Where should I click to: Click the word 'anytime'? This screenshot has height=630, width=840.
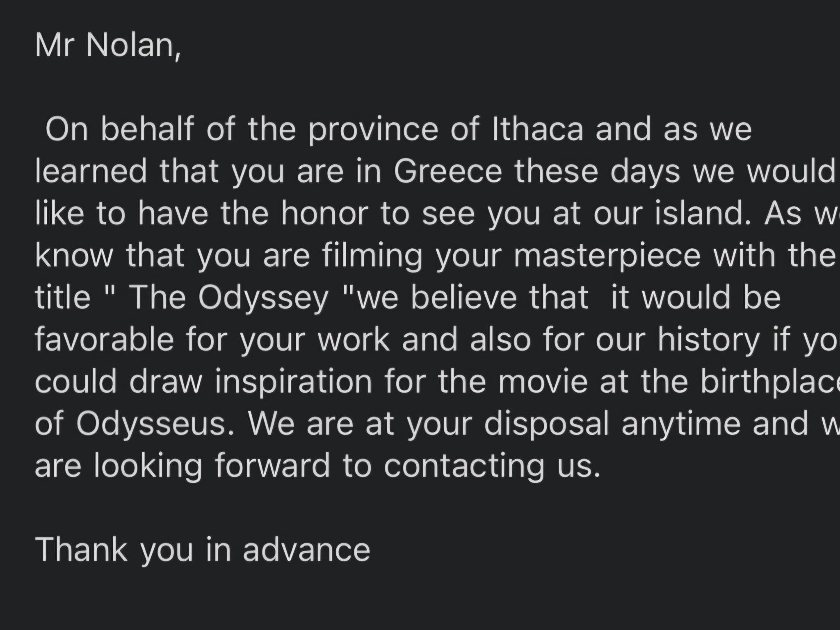(681, 424)
